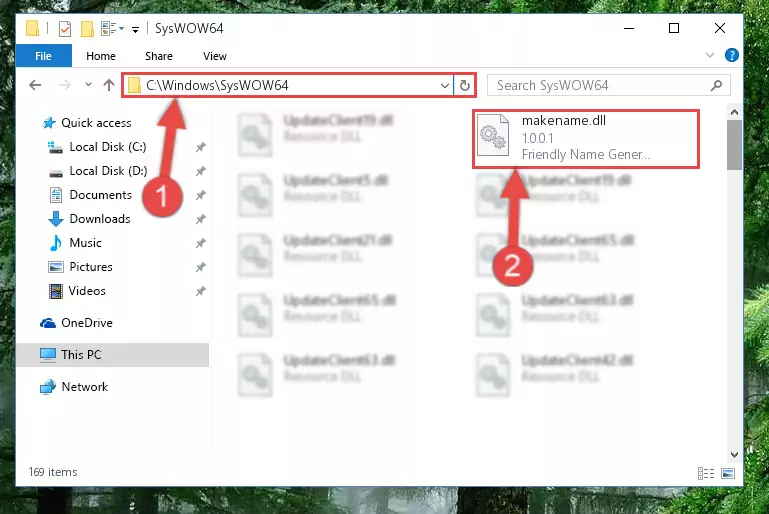Viewport: 769px width, 514px height.
Task: Expand the ribbon with the chevron
Action: coord(710,55)
